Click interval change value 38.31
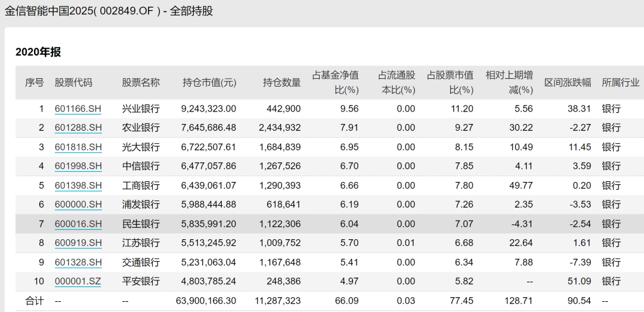Image resolution: width=644 pixels, height=312 pixels. (580, 109)
